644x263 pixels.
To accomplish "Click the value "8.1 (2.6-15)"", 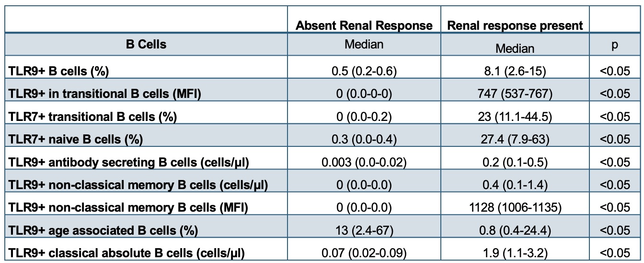I will click(515, 72).
